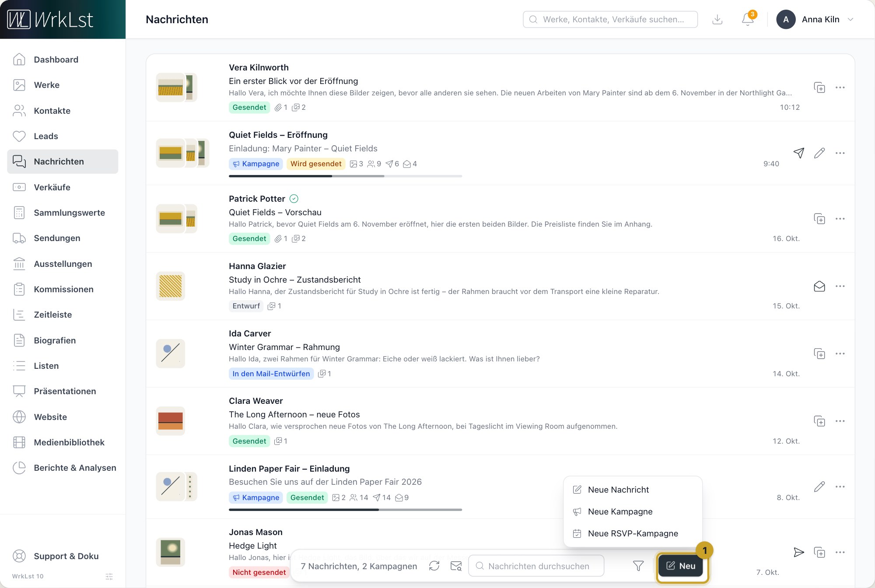Click the mail search envelope icon
This screenshot has height=588, width=875.
coord(456,566)
